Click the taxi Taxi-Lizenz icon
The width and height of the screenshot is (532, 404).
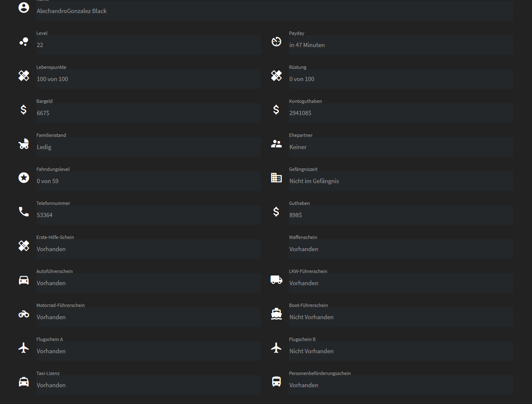(x=24, y=382)
